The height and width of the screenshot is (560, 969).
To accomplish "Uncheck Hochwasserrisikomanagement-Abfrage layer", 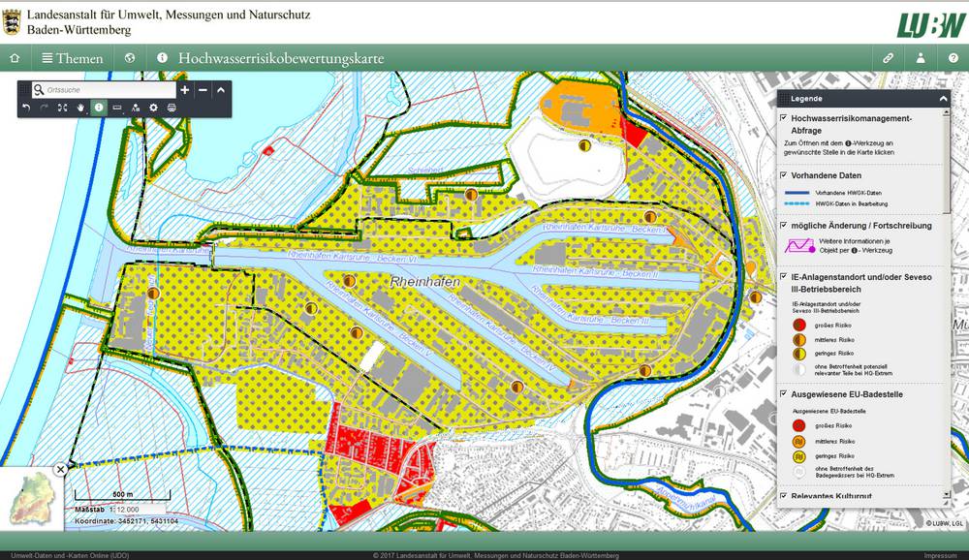I will click(x=783, y=118).
